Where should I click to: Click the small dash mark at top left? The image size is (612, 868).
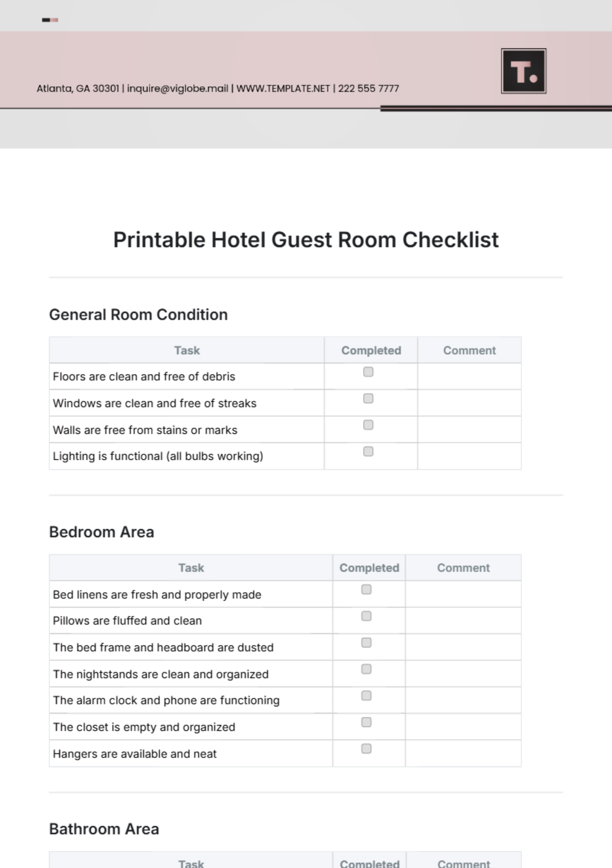click(50, 20)
